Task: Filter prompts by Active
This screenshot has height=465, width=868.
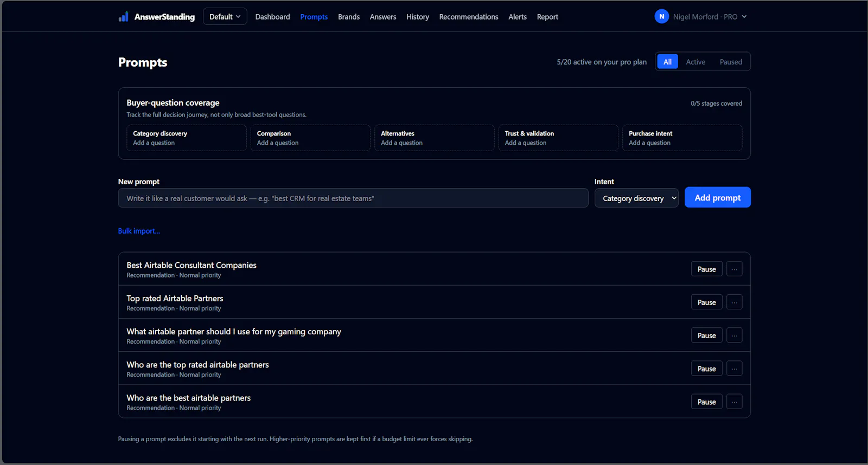Action: point(695,62)
